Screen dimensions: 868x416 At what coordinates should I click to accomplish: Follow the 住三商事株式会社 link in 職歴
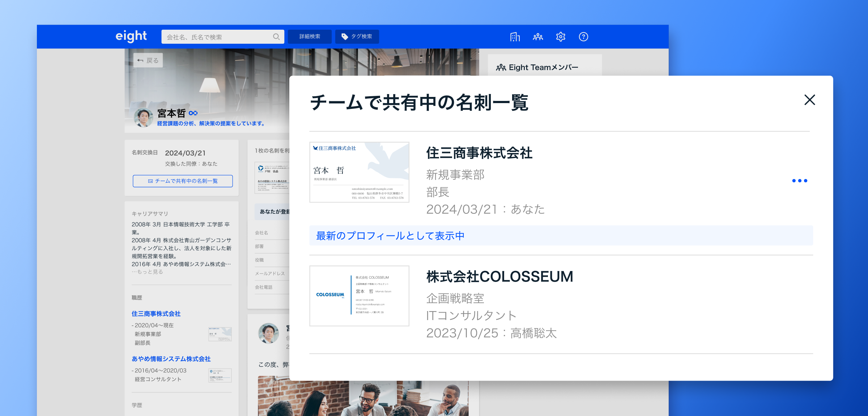coord(157,314)
